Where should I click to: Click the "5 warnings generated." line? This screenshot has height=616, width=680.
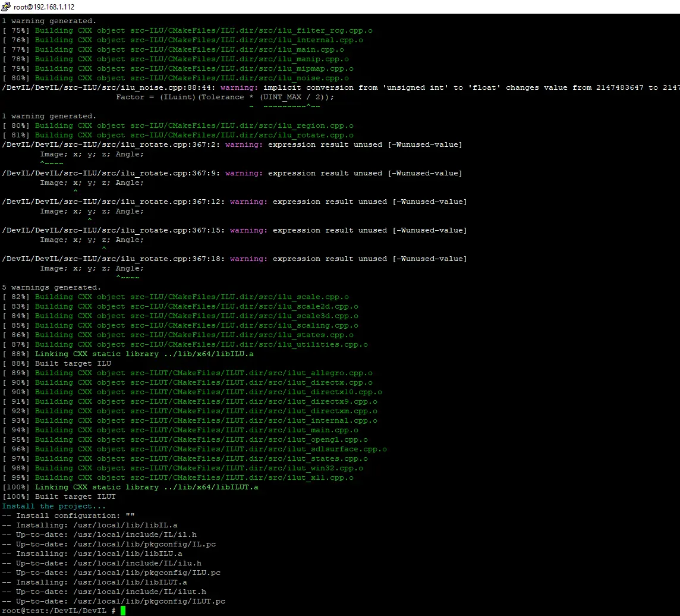(52, 287)
